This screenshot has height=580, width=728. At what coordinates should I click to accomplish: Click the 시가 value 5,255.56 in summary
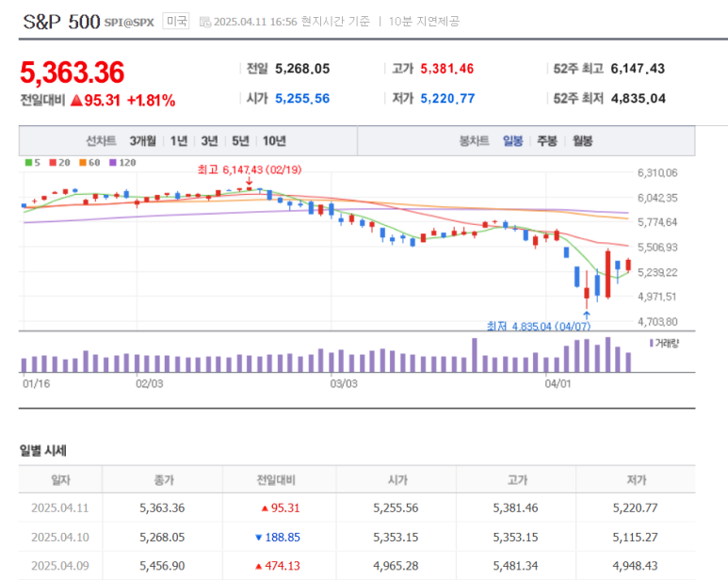[302, 98]
